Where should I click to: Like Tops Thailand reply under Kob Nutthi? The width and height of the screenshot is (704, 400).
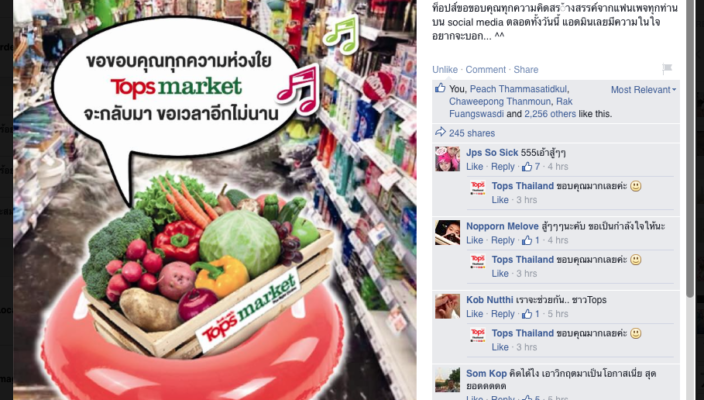tap(500, 347)
